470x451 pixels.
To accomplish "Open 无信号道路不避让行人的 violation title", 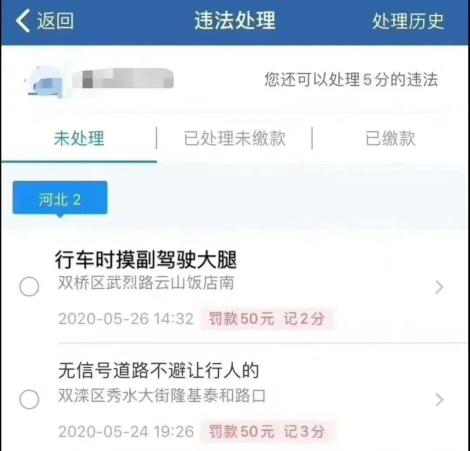I will point(159,370).
